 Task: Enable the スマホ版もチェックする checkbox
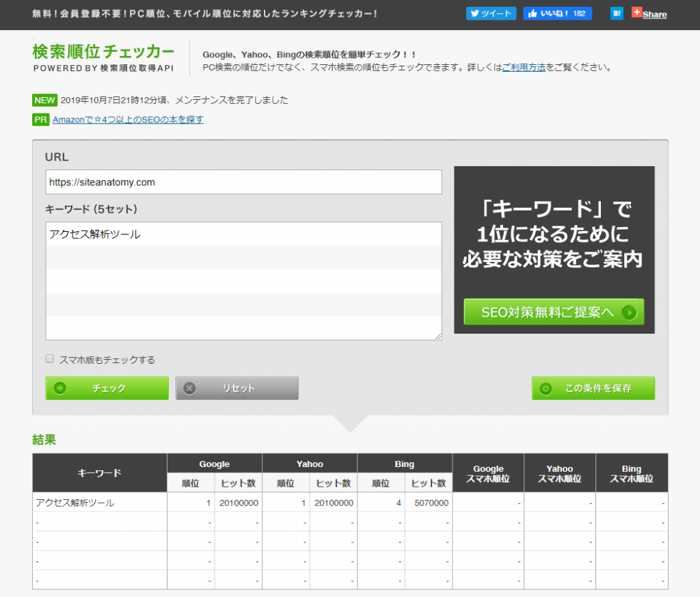tap(49, 359)
